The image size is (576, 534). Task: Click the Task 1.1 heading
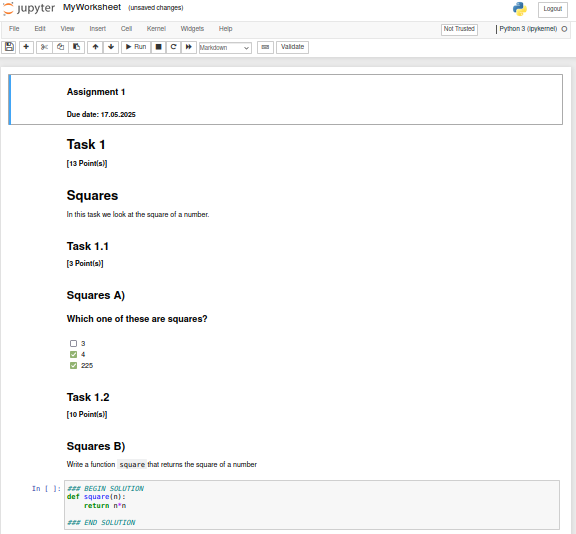[x=87, y=246]
